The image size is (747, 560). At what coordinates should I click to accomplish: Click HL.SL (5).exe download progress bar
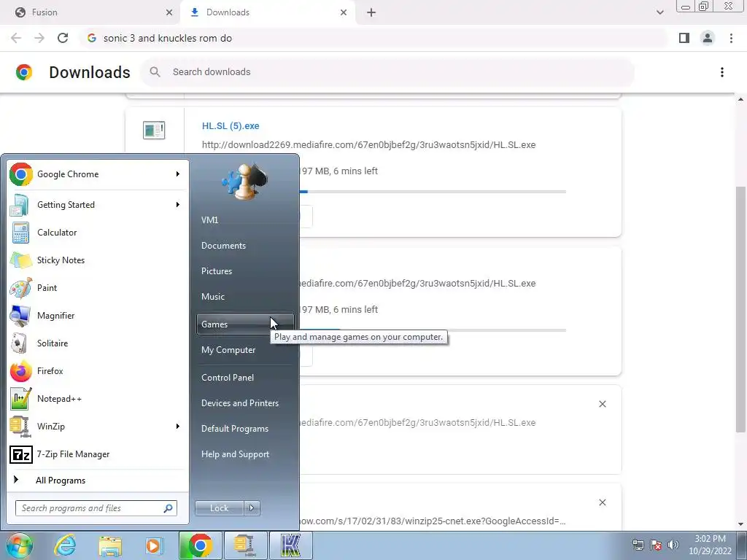[x=433, y=192]
